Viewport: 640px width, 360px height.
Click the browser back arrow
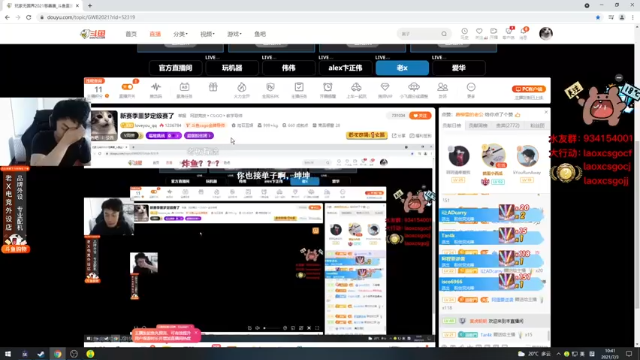pyautogui.click(x=7, y=17)
